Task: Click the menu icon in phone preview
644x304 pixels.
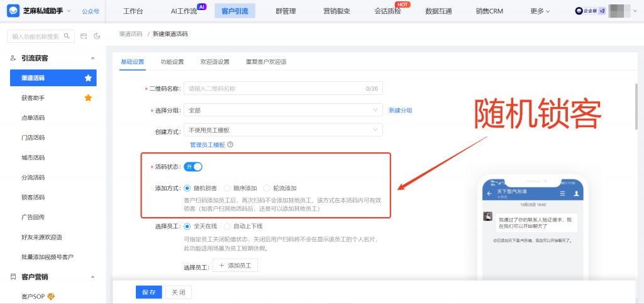Action: click(x=562, y=193)
